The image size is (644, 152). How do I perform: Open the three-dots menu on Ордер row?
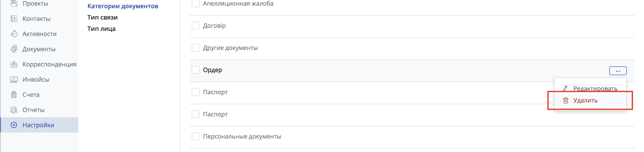click(x=618, y=71)
